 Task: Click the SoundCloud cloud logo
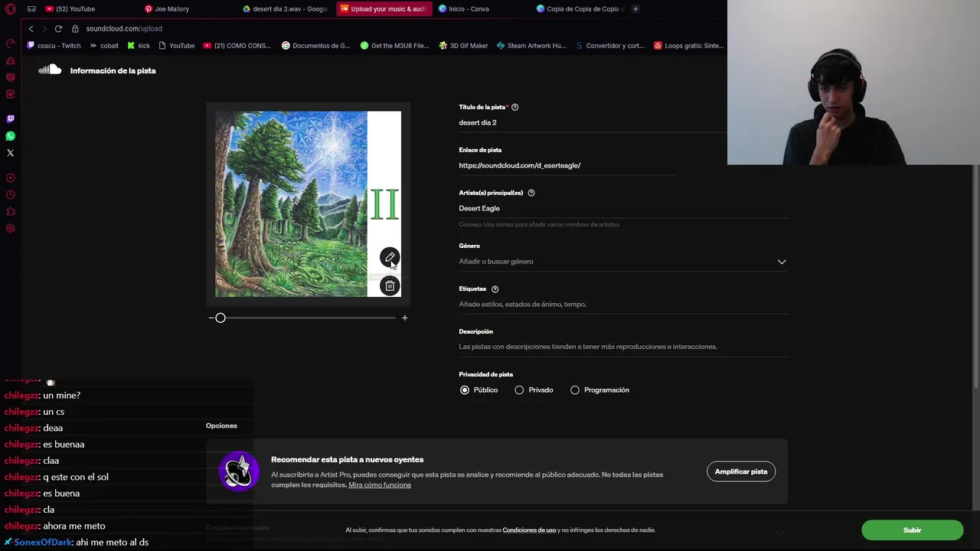50,70
